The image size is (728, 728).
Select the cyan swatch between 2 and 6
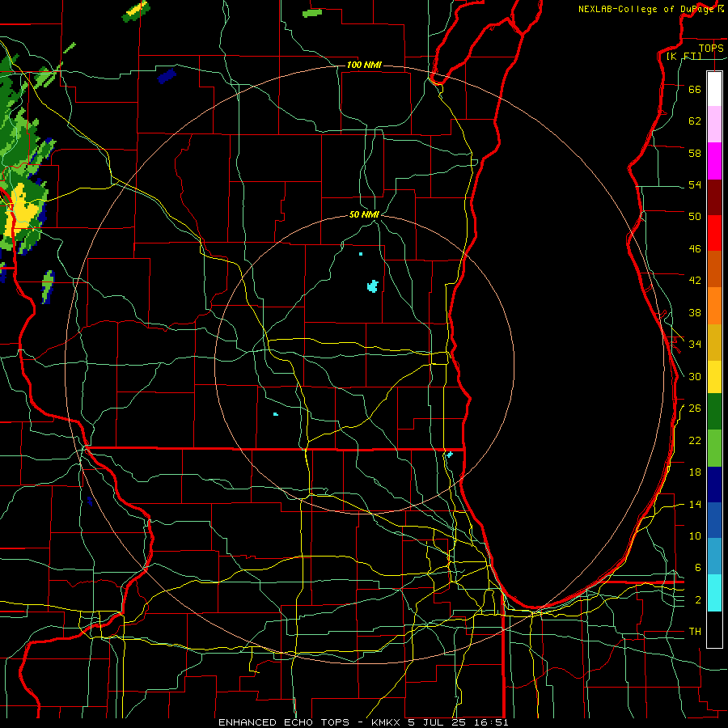[714, 593]
